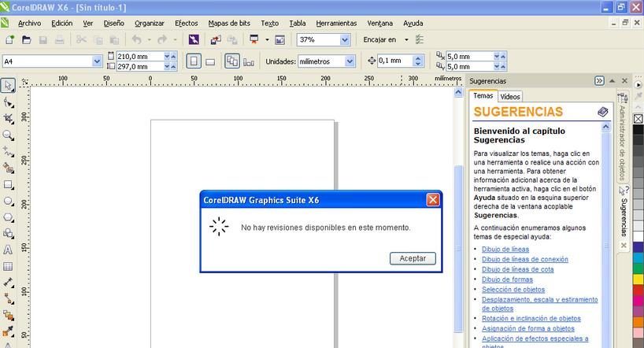The height and width of the screenshot is (348, 644).
Task: Open the Selección de objetos link
Action: coord(513,289)
